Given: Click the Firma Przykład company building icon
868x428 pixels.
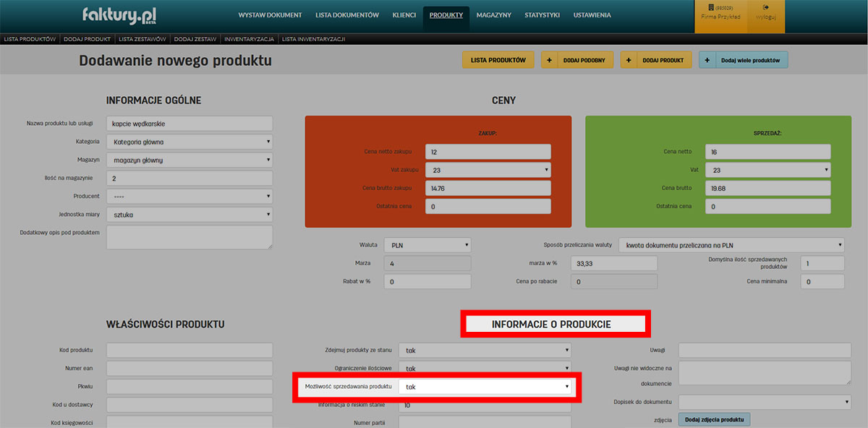Looking at the screenshot, I should (711, 8).
